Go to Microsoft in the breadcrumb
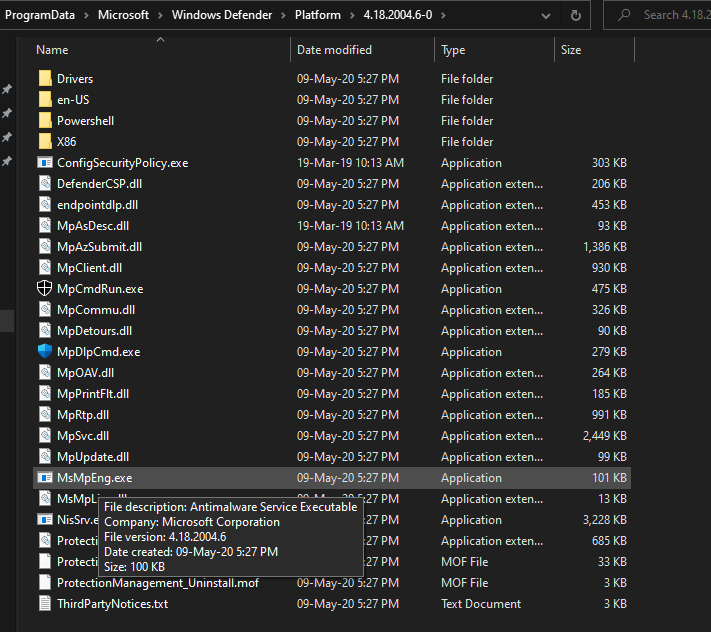 click(123, 15)
